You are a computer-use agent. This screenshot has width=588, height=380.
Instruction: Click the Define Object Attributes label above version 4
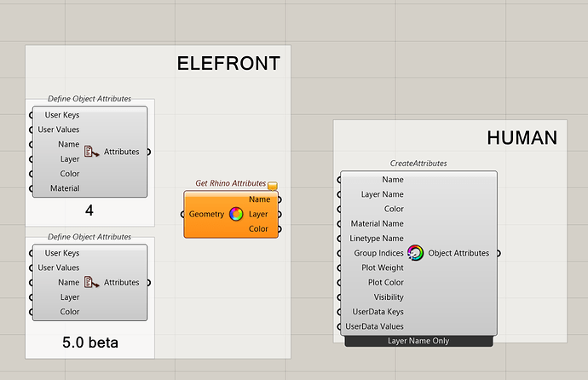(89, 99)
